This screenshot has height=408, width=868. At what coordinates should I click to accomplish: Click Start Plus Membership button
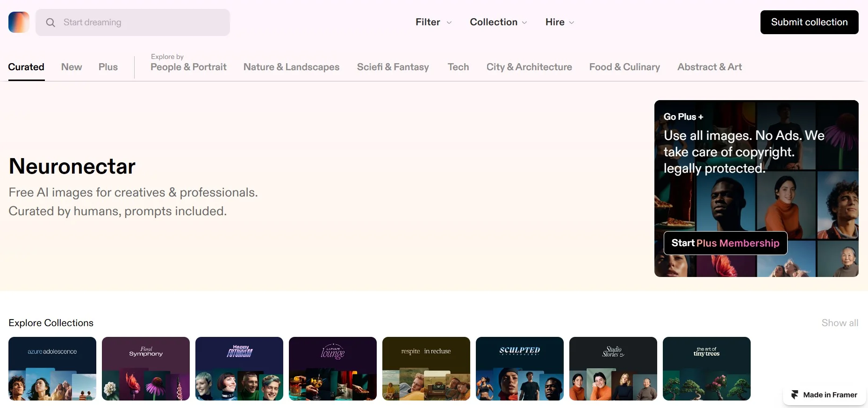725,243
